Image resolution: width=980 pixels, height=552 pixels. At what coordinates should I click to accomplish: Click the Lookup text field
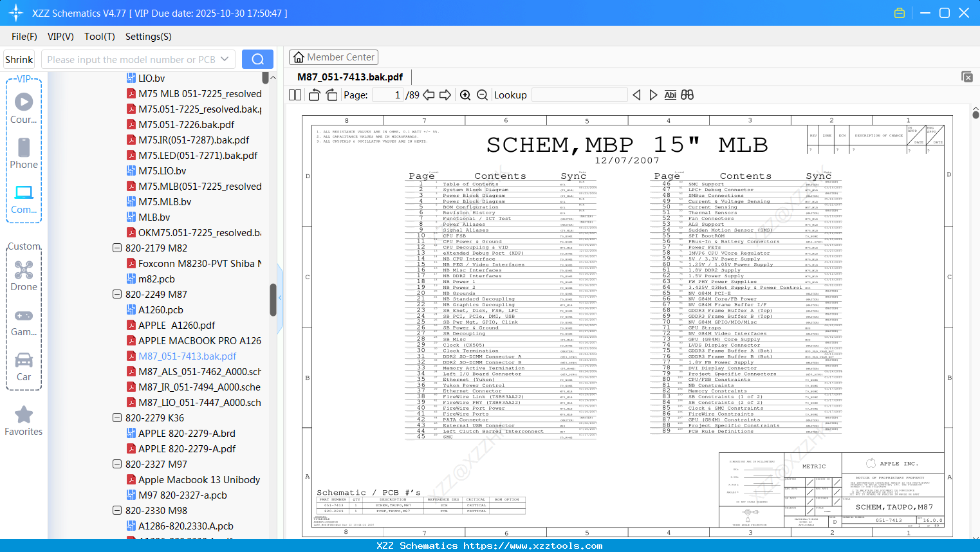tap(579, 95)
